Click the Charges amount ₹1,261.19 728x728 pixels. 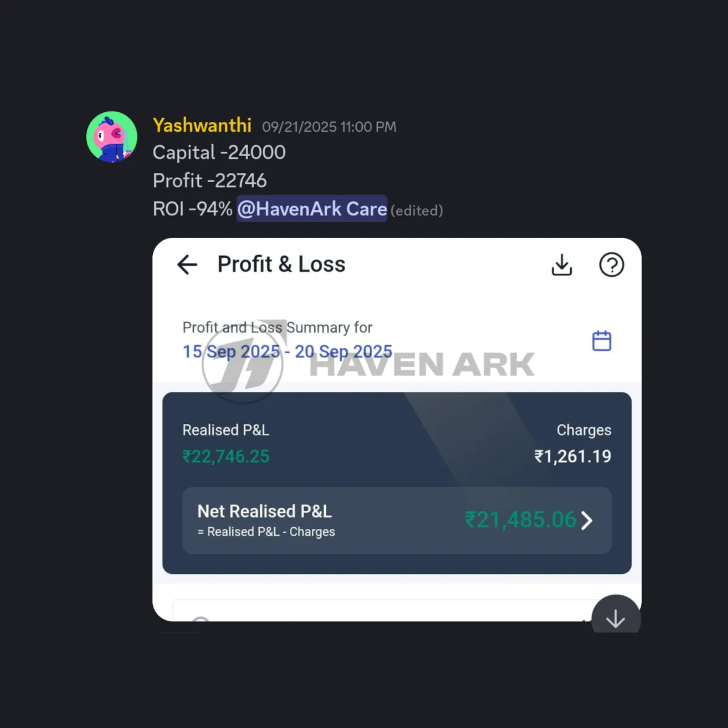[x=573, y=456]
